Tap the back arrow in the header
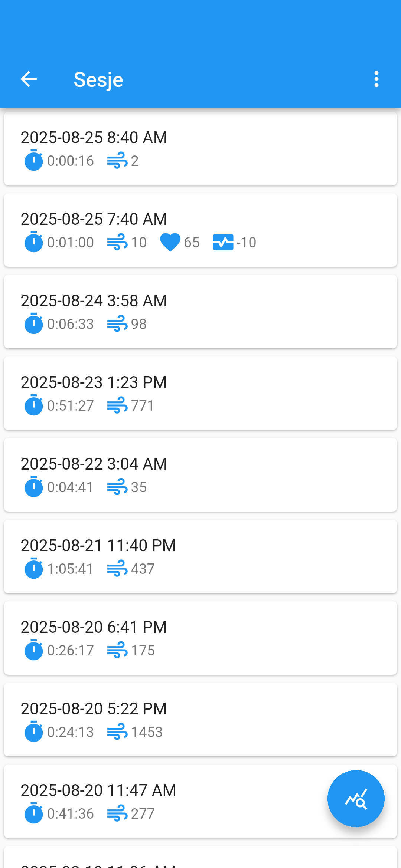 [x=29, y=79]
